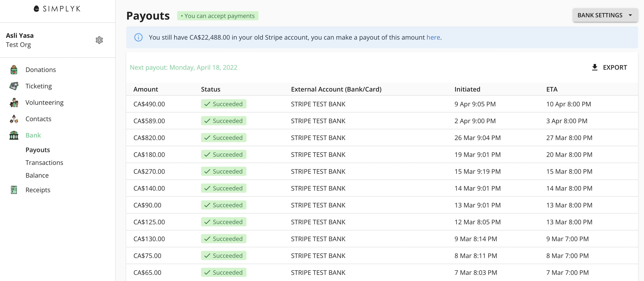Click the Receipts paper icon
Image resolution: width=644 pixels, height=281 pixels.
(x=14, y=190)
